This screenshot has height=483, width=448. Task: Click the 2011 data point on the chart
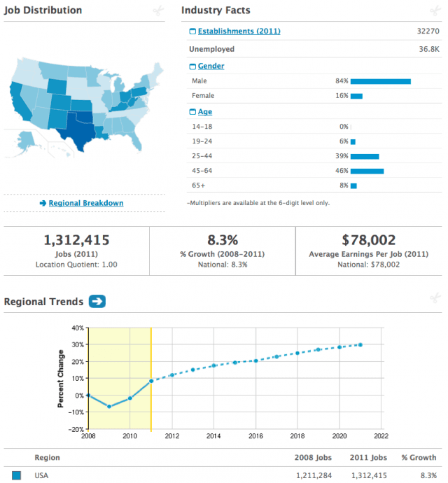151,381
